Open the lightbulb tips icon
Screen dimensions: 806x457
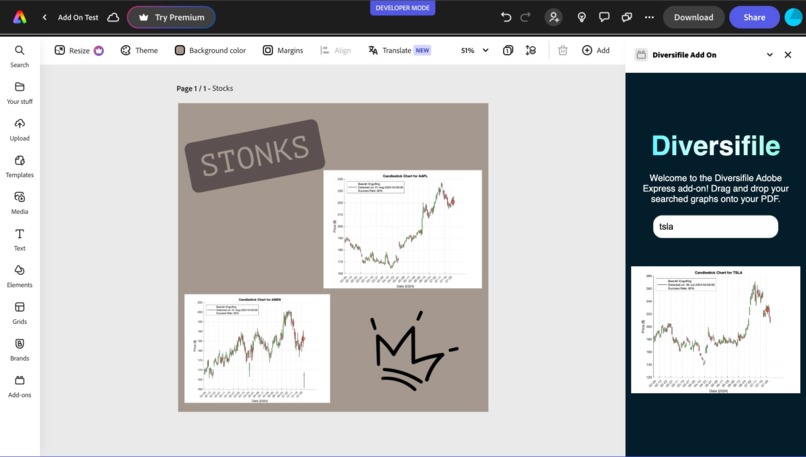coord(581,17)
